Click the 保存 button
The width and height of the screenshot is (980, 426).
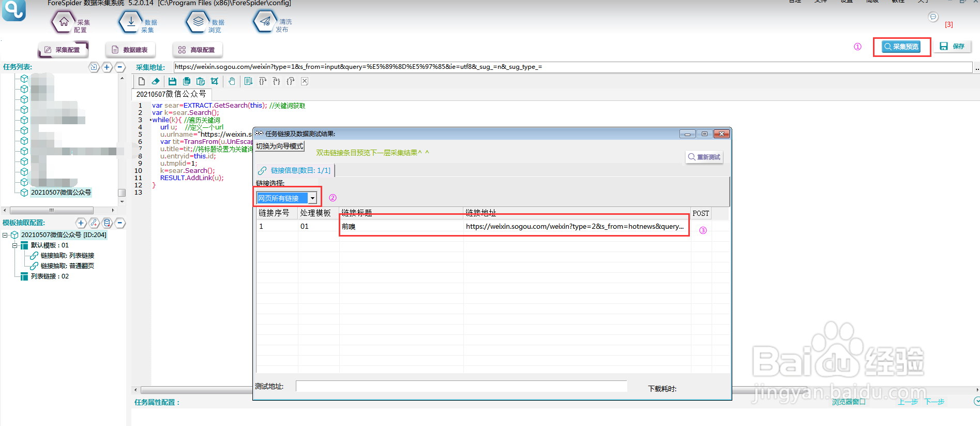click(953, 47)
